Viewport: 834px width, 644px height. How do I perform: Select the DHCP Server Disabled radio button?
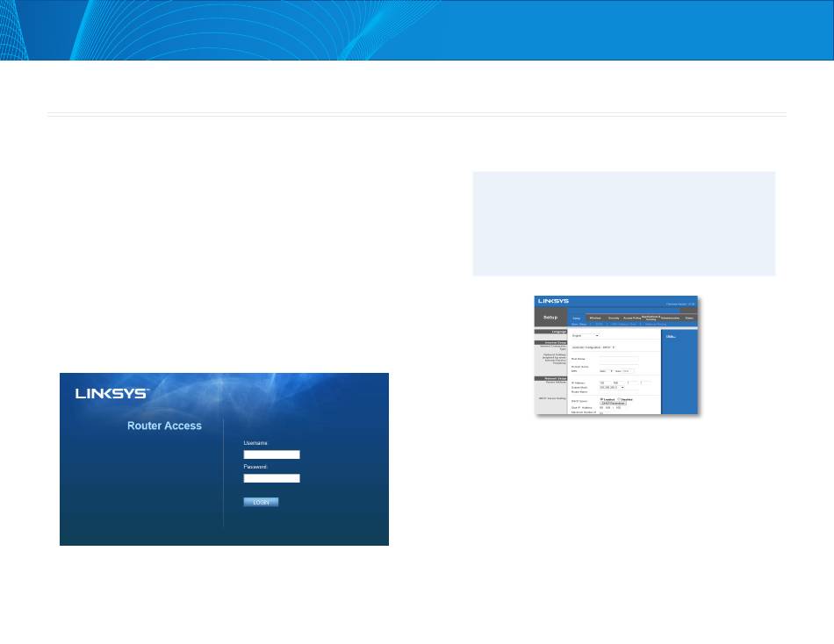pos(620,400)
